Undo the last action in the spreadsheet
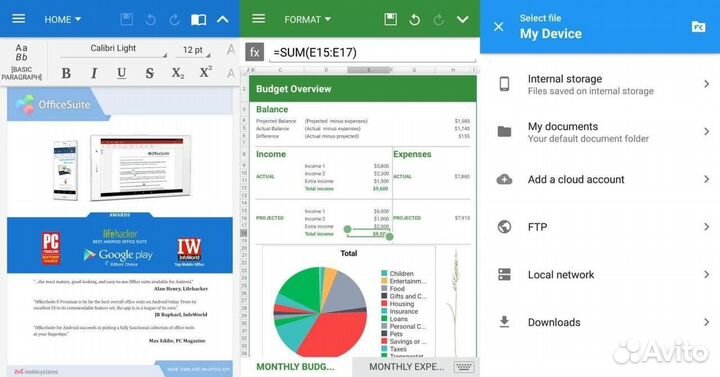720x377 pixels. click(415, 19)
